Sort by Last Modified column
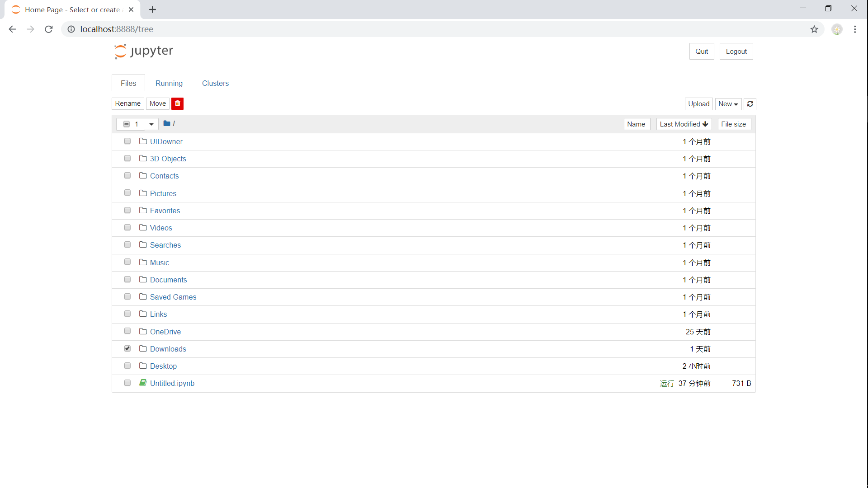 point(684,124)
